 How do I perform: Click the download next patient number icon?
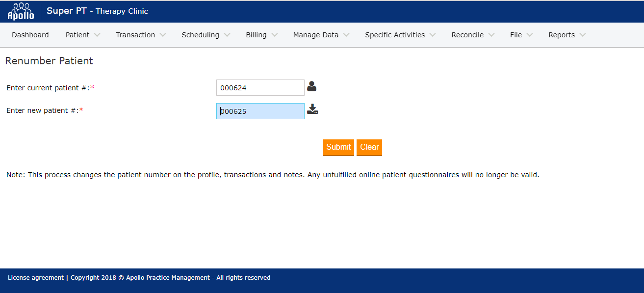pyautogui.click(x=312, y=109)
